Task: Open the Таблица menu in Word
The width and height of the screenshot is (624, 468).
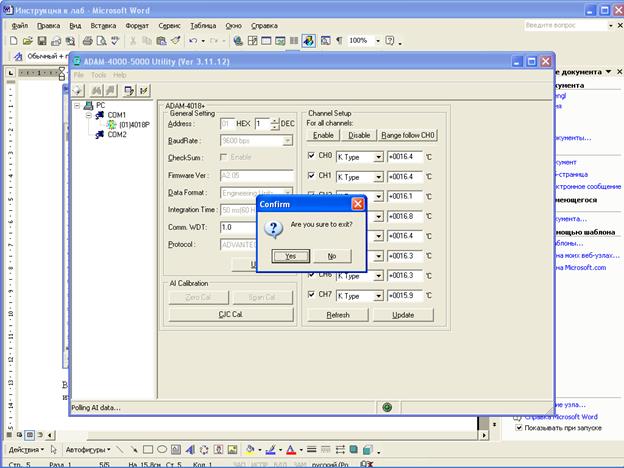Action: point(203,23)
